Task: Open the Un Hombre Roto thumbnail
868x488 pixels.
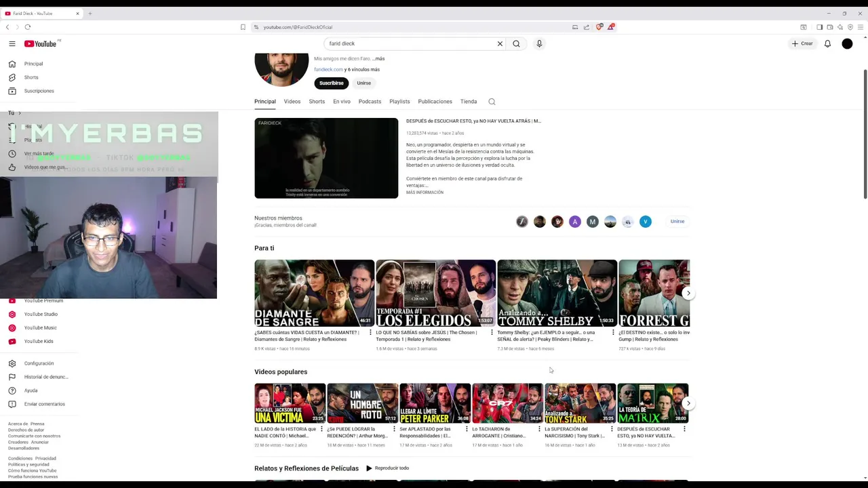Action: 362,403
